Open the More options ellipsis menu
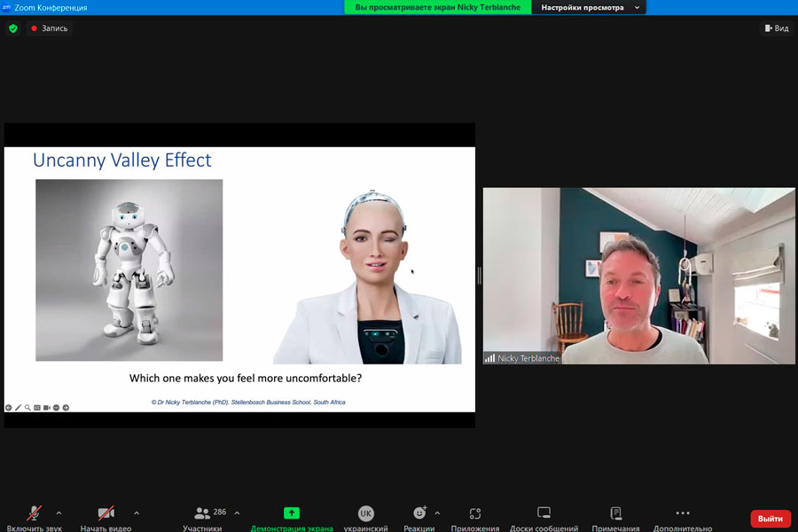The width and height of the screenshot is (798, 532). [x=682, y=513]
